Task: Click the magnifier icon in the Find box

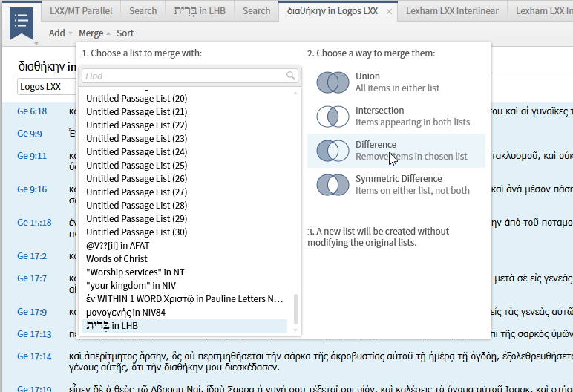Action: click(290, 76)
